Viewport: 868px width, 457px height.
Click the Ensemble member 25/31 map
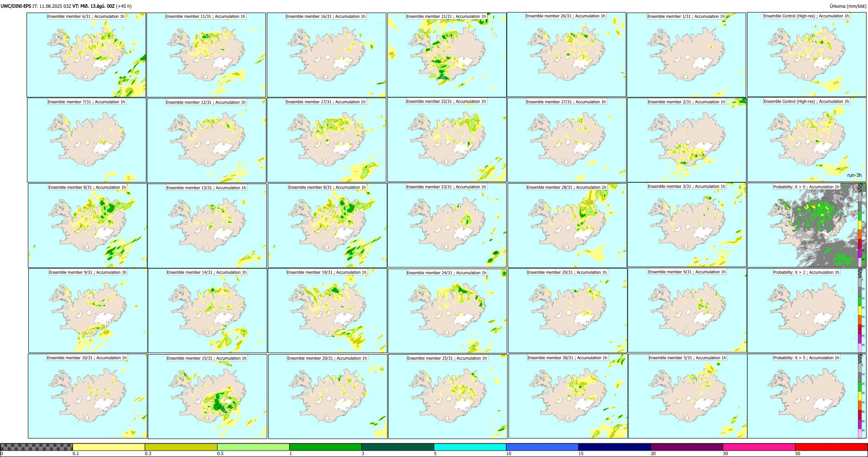pos(448,397)
